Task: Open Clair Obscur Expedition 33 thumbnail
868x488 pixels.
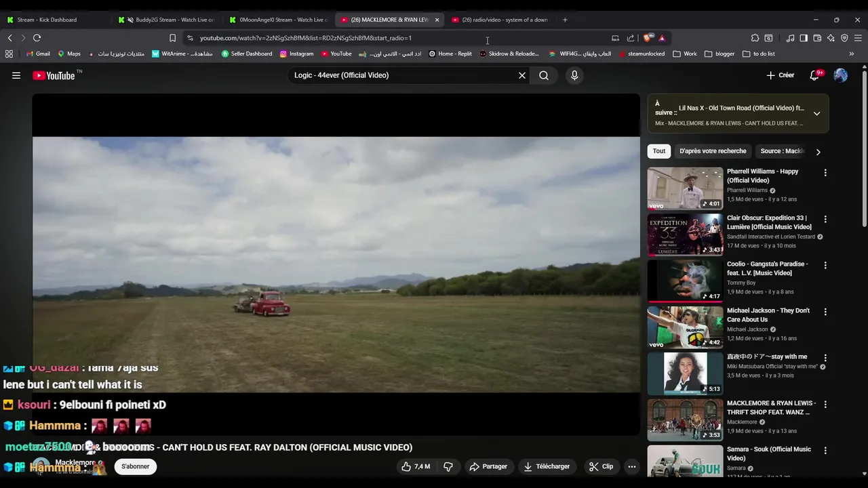Action: coord(685,235)
